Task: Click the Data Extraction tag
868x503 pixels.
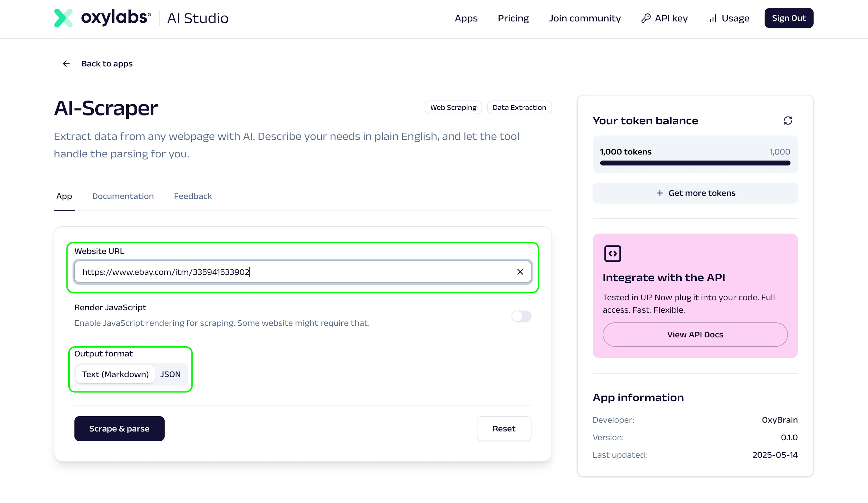Action: tap(519, 107)
